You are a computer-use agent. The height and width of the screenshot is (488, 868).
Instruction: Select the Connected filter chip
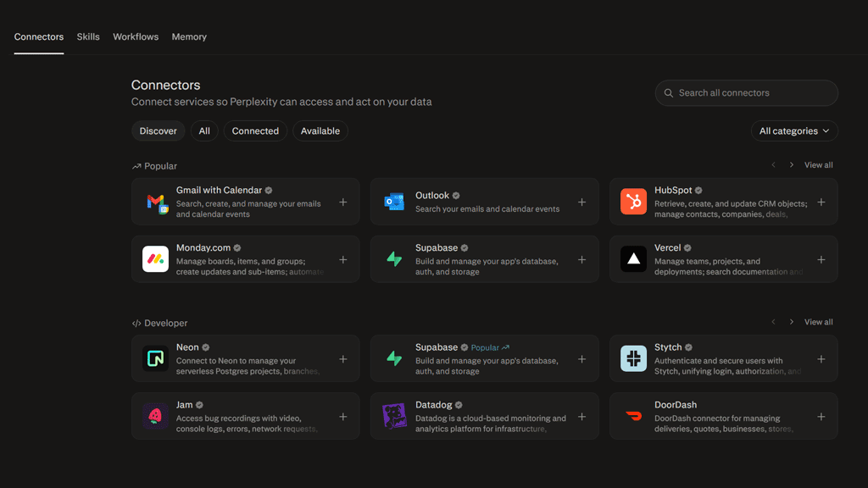(255, 131)
